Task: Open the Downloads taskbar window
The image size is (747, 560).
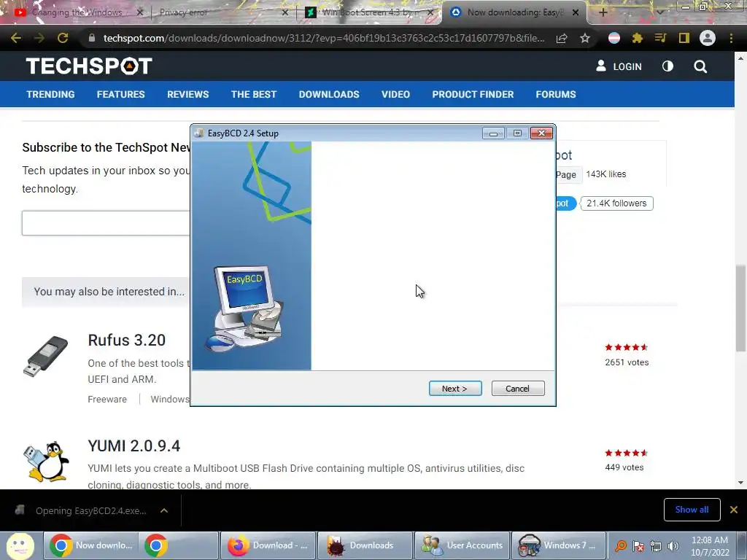Action: [x=365, y=545]
